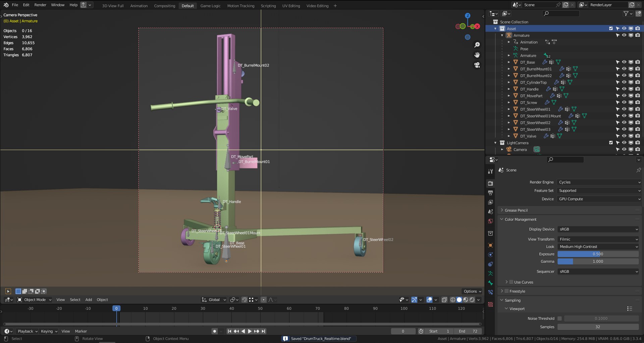Toggle the LightCamera collection checkbox

611,143
